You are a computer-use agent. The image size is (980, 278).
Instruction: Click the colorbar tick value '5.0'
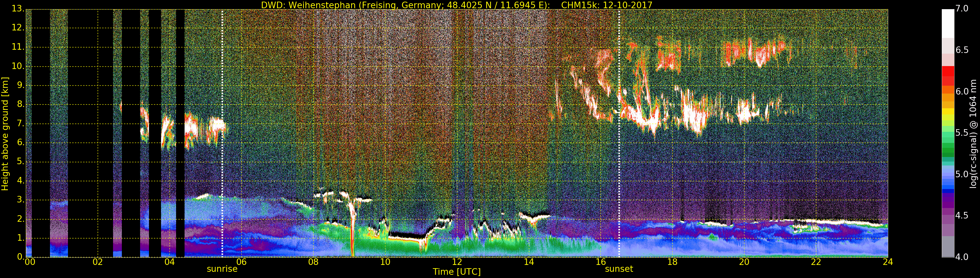point(961,174)
